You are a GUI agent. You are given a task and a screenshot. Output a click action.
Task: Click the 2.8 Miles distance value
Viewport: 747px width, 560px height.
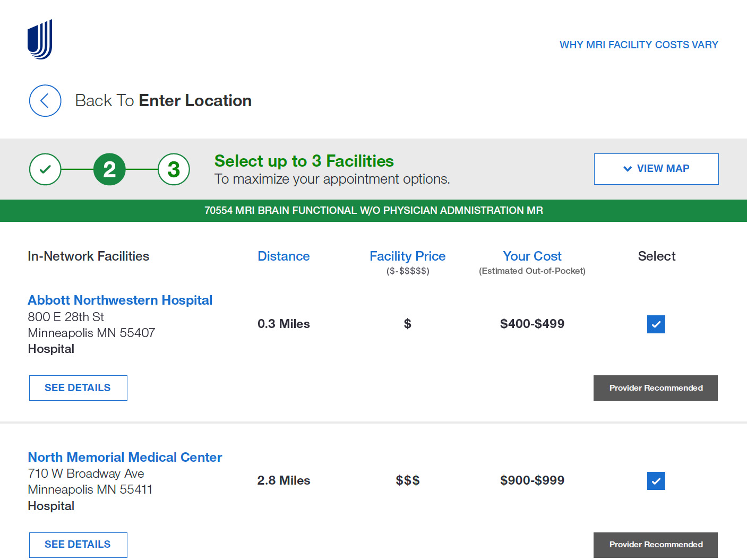click(x=284, y=480)
